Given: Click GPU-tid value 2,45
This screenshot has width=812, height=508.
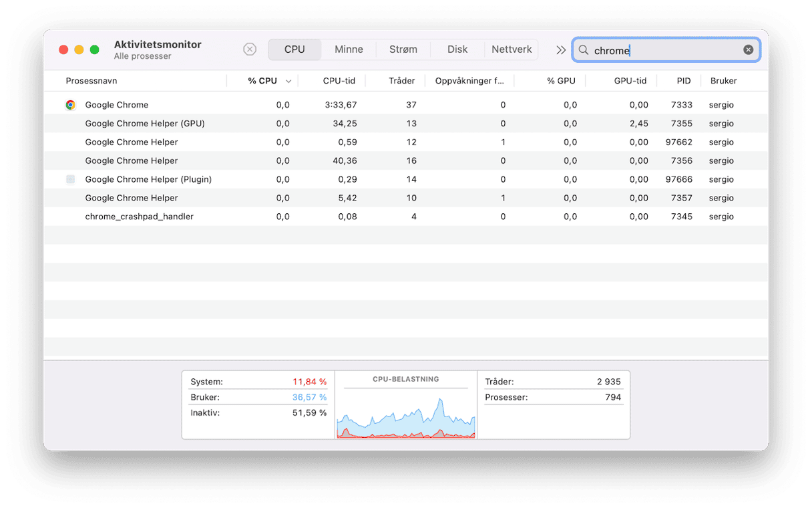Looking at the screenshot, I should 638,124.
